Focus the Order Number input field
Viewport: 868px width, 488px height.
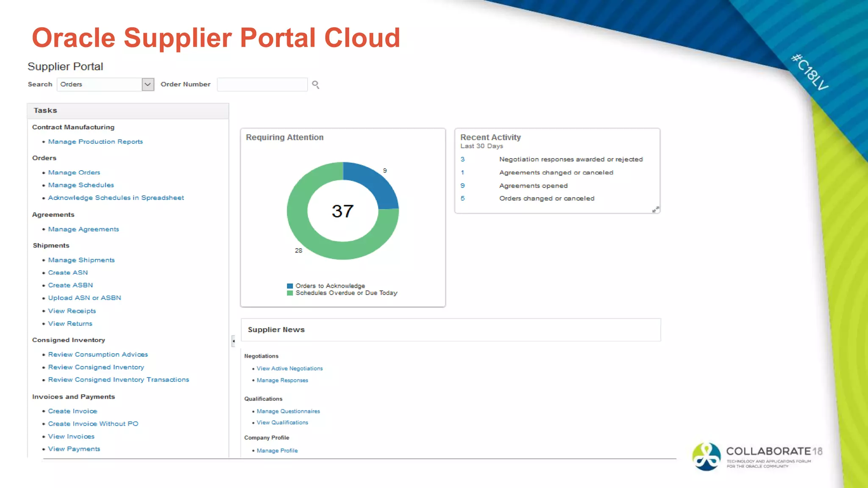pos(262,84)
